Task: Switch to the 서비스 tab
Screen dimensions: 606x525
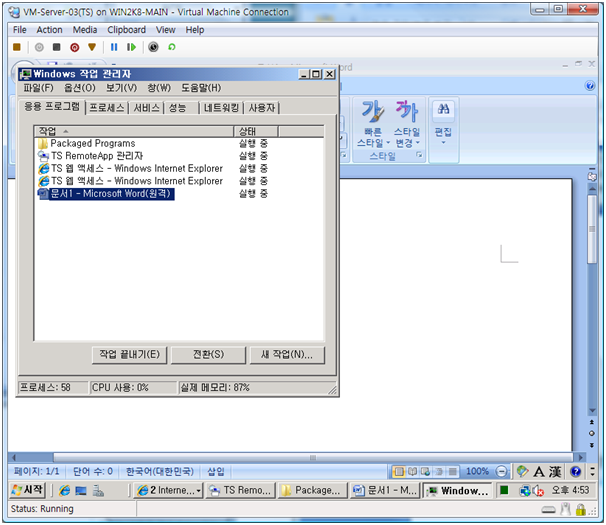Action: (x=146, y=108)
